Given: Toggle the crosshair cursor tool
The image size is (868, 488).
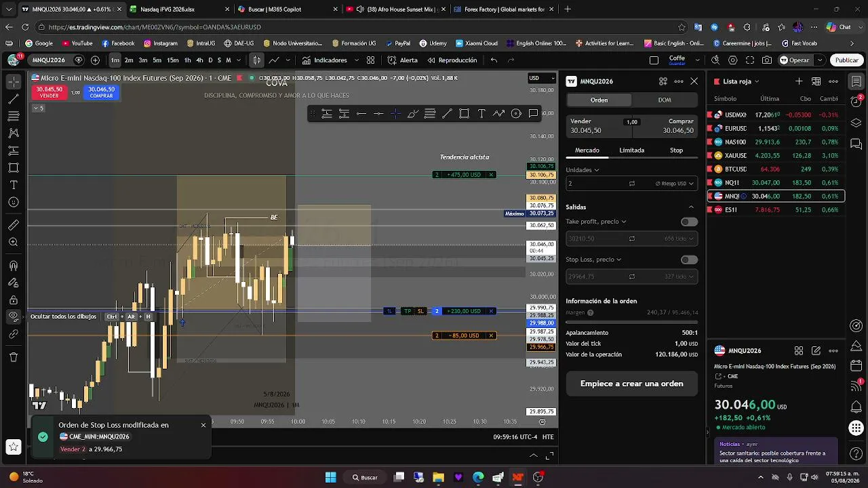Looking at the screenshot, I should point(14,81).
